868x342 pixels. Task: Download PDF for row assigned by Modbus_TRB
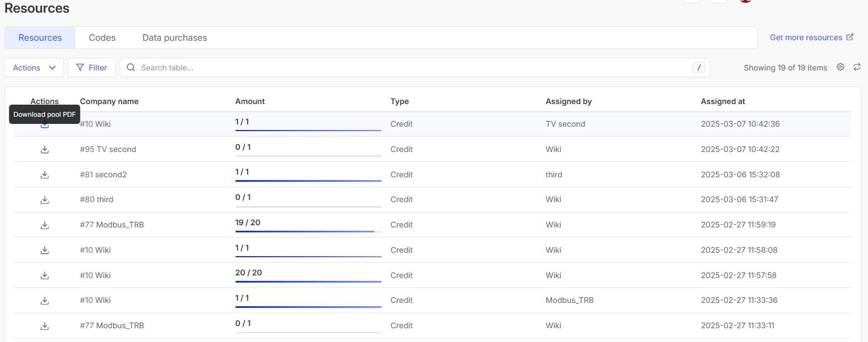[45, 301]
